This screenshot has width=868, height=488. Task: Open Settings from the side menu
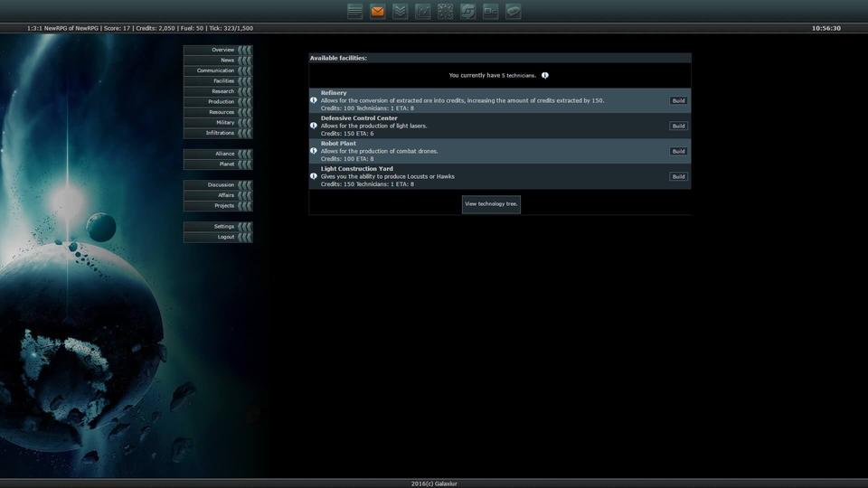[x=218, y=227]
